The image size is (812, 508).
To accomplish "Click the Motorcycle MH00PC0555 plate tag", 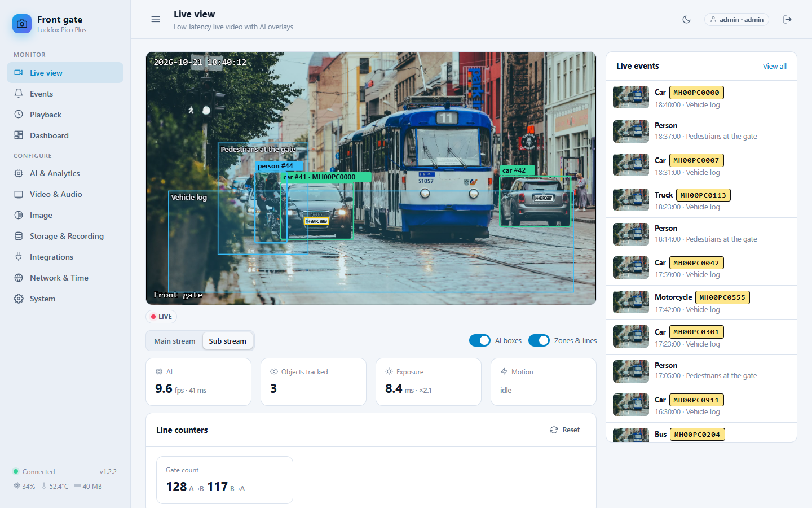I will tap(722, 297).
